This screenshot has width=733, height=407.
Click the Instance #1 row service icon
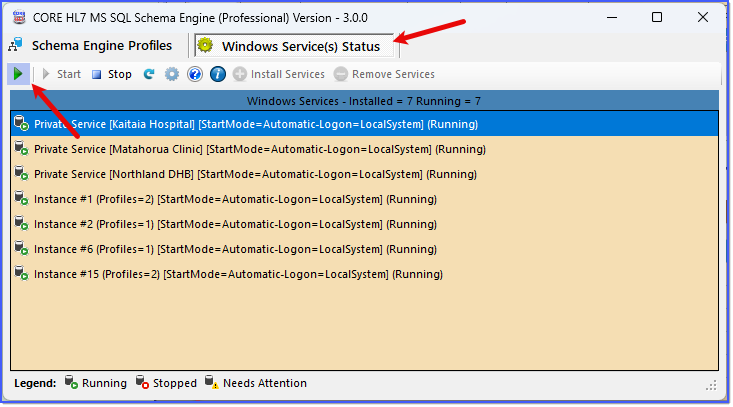[22, 198]
